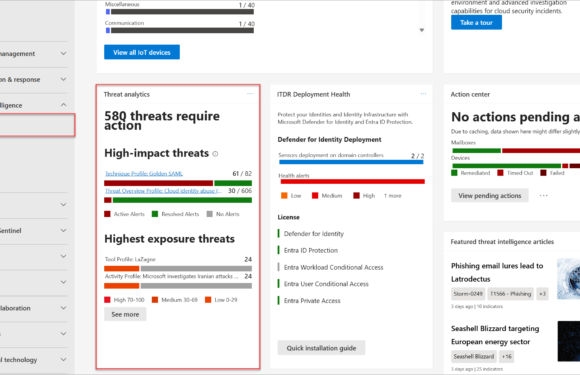The height and width of the screenshot is (375, 580).
Task: Click the Timed Out legend swatch
Action: 500,173
